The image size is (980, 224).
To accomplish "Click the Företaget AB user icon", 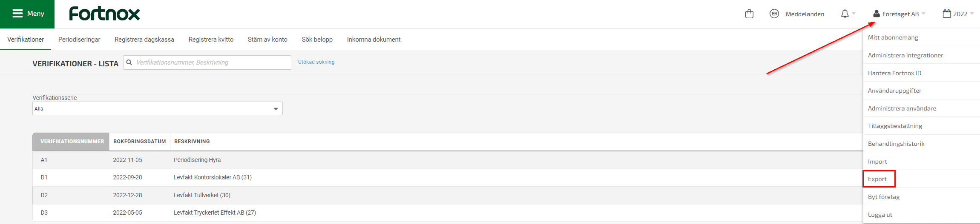I will point(876,14).
